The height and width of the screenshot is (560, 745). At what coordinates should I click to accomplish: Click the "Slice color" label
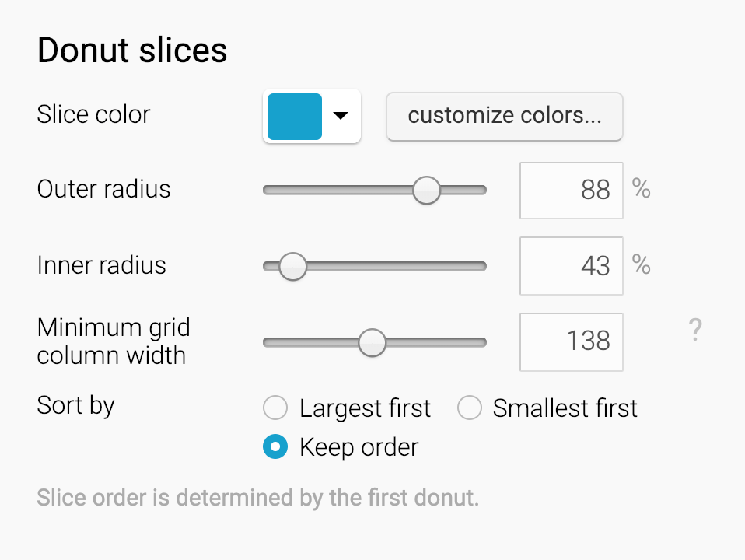tap(93, 115)
